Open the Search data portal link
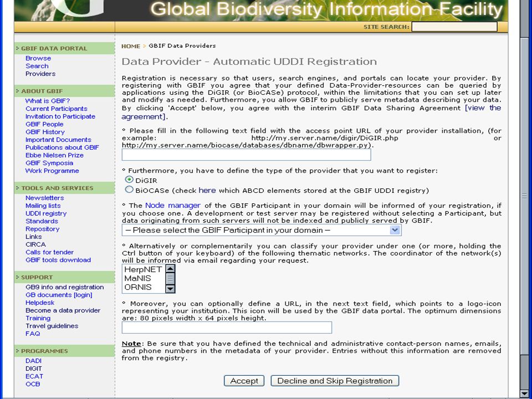Screen dimensions: 532x399 coord(37,66)
